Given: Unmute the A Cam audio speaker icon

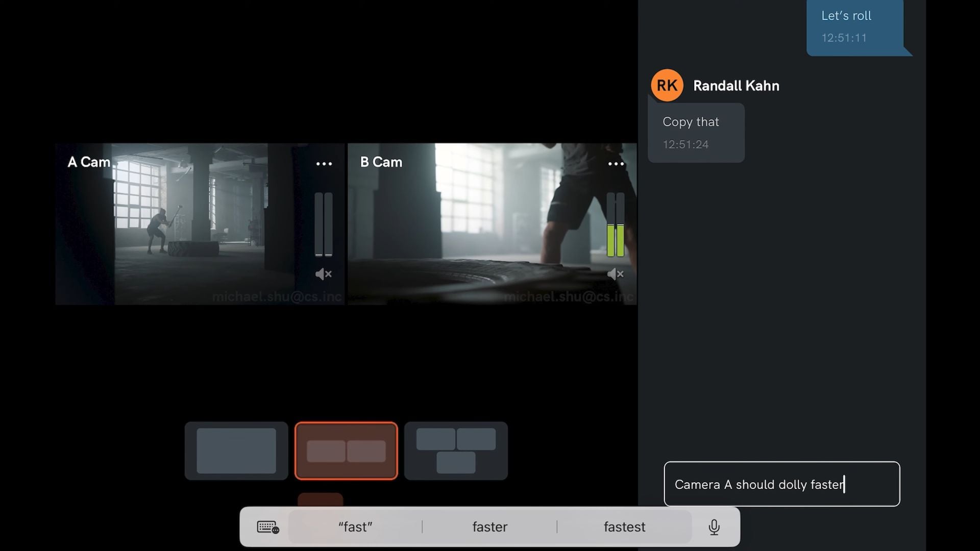Looking at the screenshot, I should click(x=324, y=274).
